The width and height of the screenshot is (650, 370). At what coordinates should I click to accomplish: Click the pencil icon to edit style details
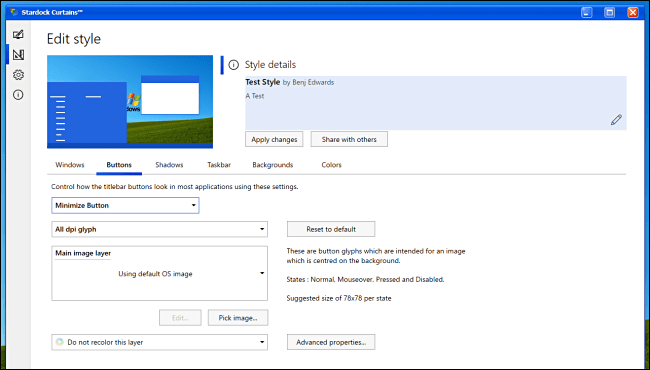tap(616, 120)
